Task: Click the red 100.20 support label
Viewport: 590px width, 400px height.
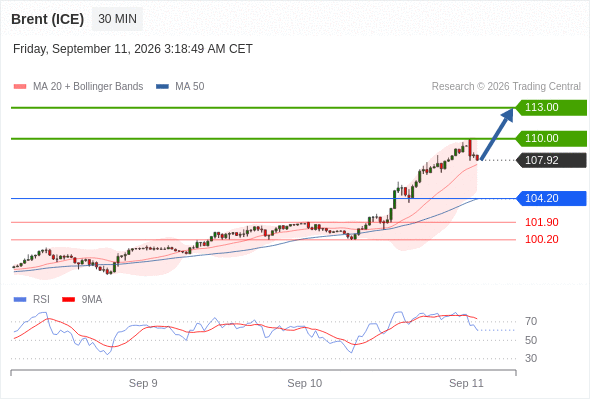Action: 541,239
